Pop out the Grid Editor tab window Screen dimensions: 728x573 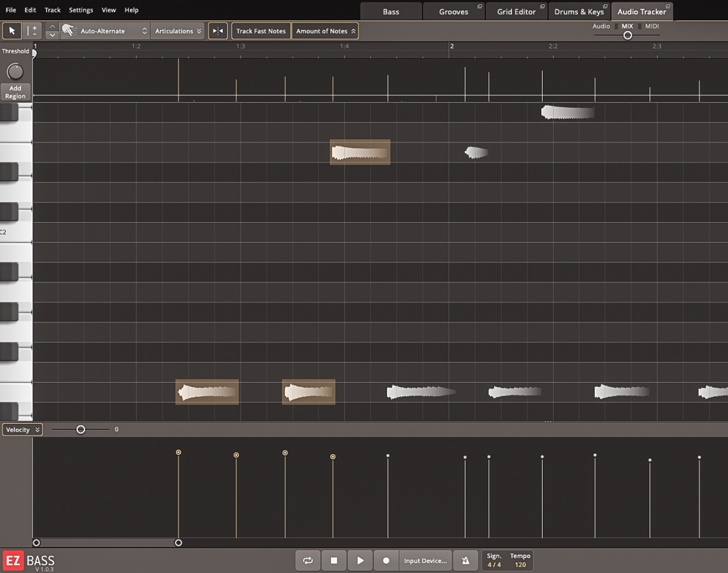543,6
